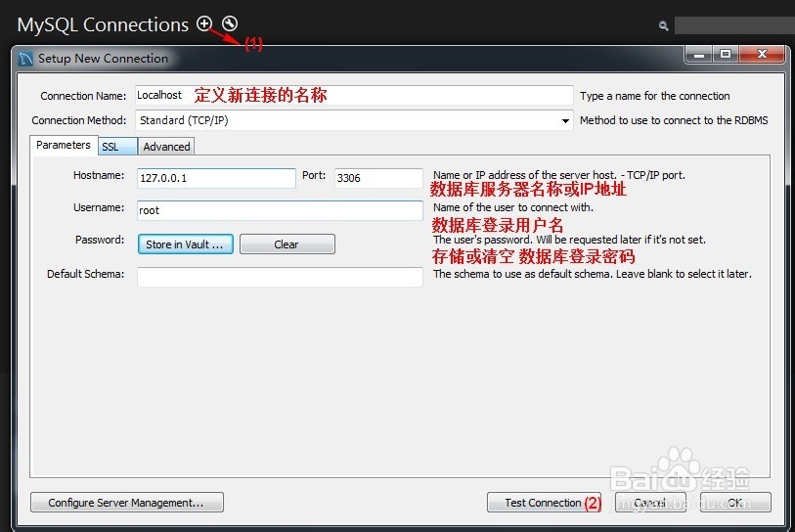Click the 'Type a name for the connection' hint

654,96
